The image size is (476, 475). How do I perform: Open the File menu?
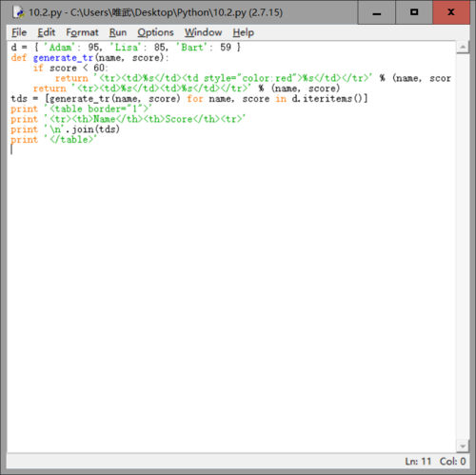tap(19, 32)
